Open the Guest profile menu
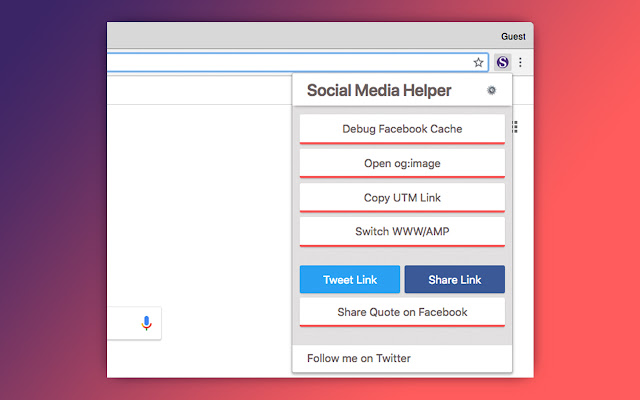 coord(513,36)
